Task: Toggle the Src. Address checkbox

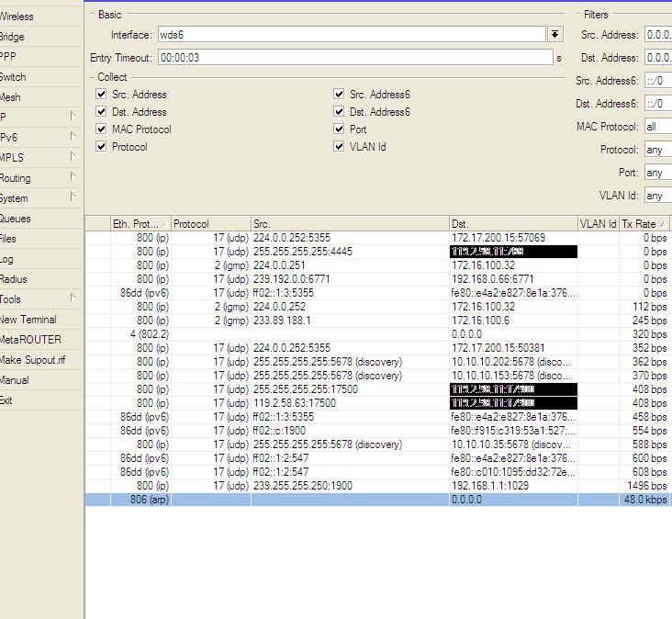Action: 101,94
